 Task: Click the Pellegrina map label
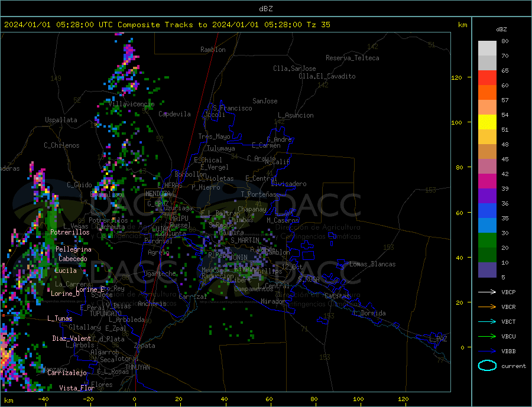(73, 250)
